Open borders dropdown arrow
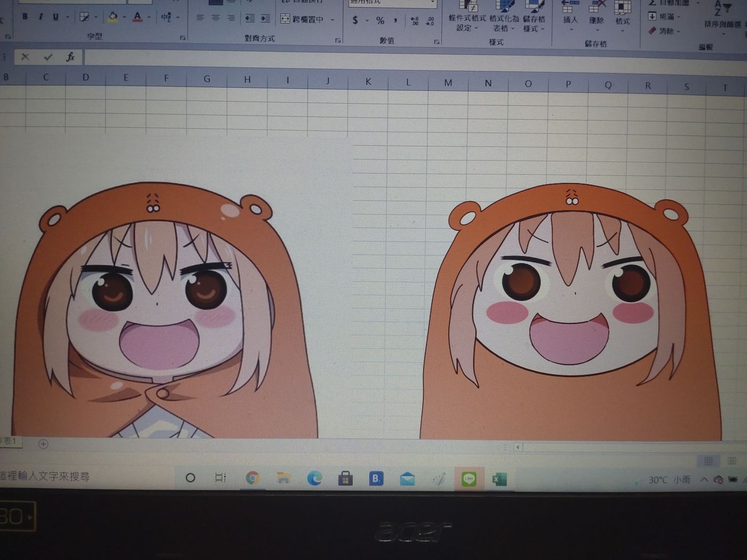747x560 pixels. tap(96, 17)
